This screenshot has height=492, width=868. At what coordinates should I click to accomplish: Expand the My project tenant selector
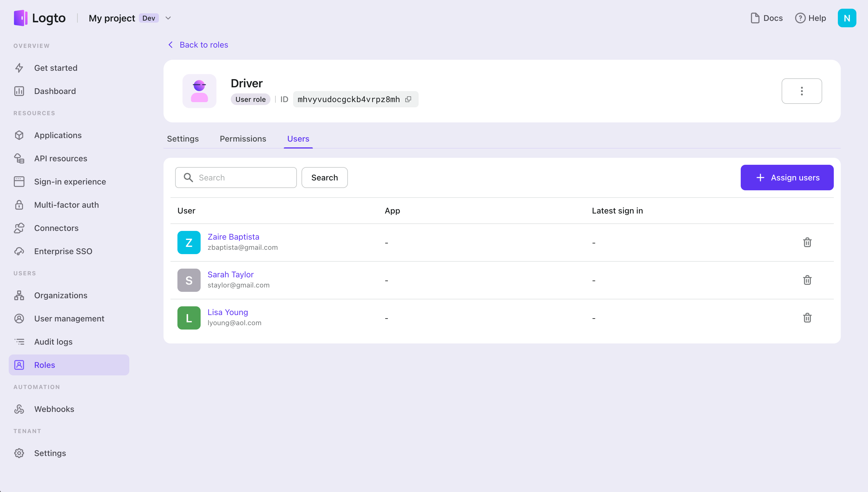168,18
